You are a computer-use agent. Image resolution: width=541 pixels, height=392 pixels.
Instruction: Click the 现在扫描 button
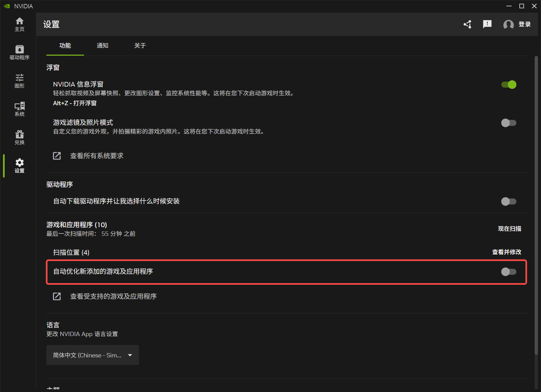(509, 229)
